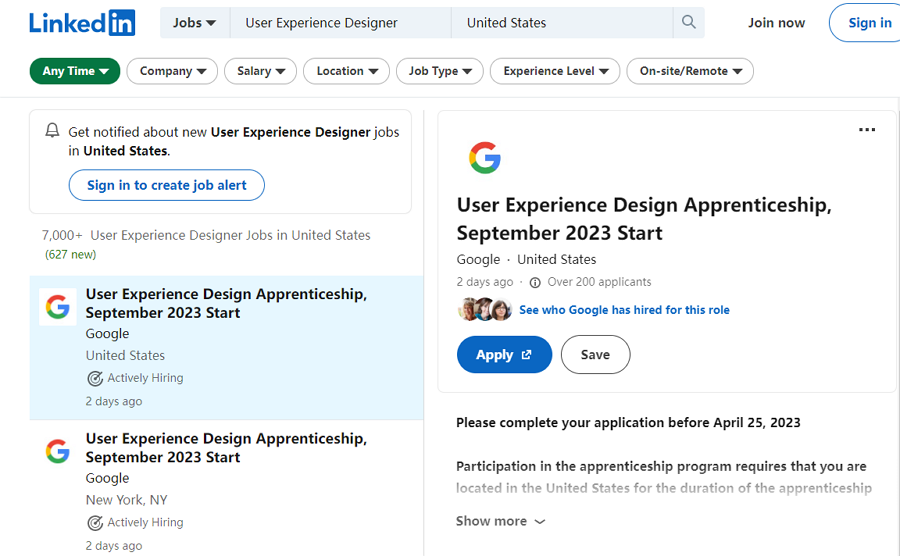Click Sign in to create job alert
Viewport: 900px width, 556px height.
click(166, 185)
